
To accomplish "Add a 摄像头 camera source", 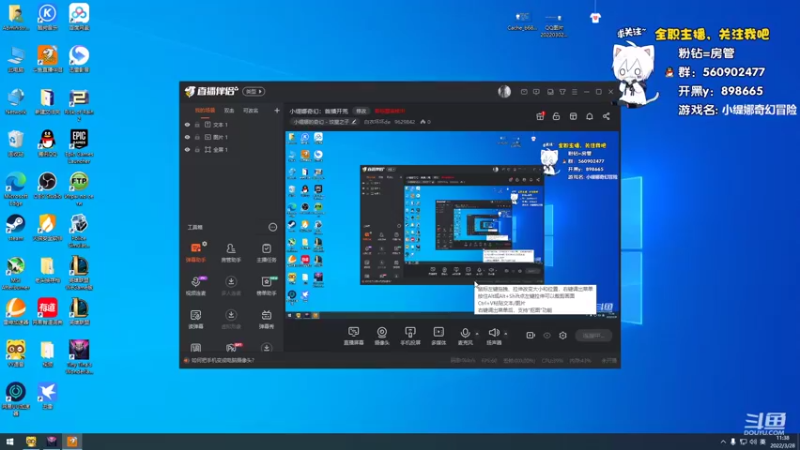I will click(382, 336).
